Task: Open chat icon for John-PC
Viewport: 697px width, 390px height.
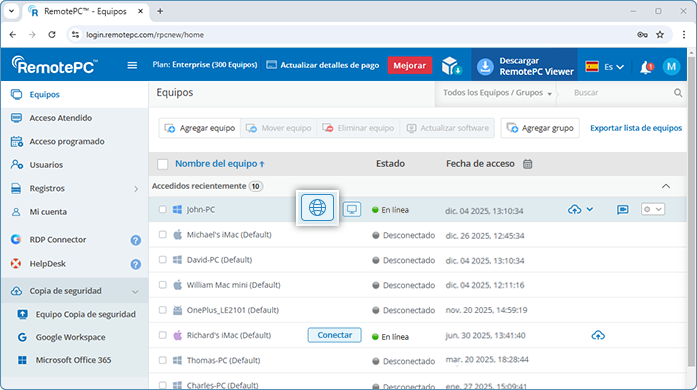Action: (623, 209)
